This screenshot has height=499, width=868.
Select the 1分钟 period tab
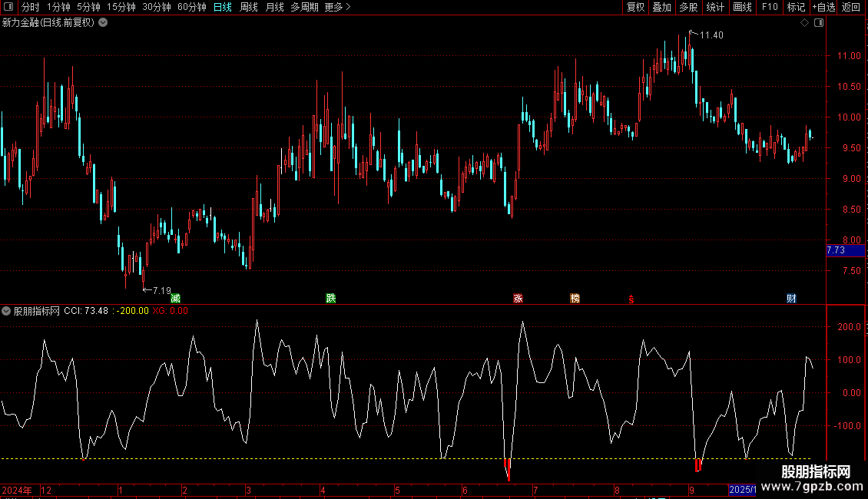pos(58,7)
